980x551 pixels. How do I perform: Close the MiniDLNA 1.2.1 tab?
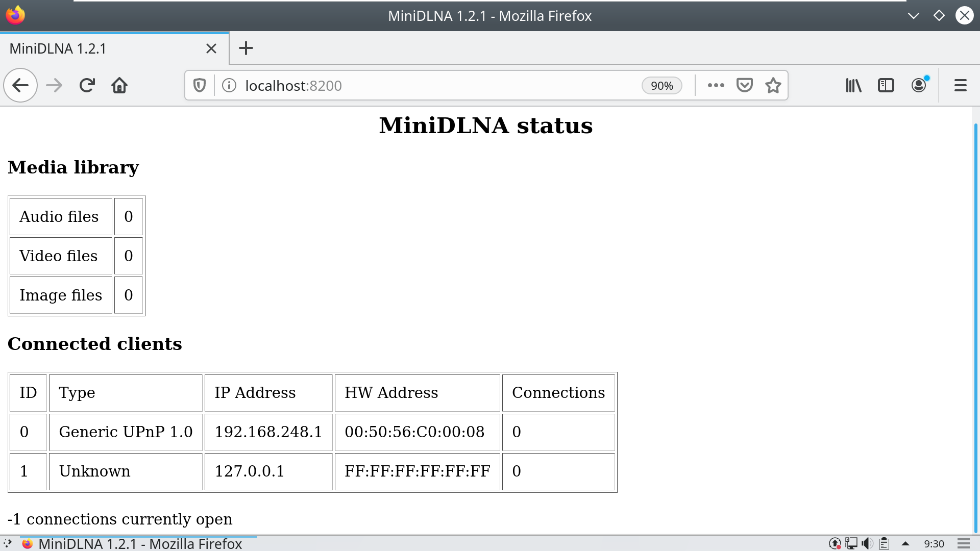pyautogui.click(x=211, y=48)
